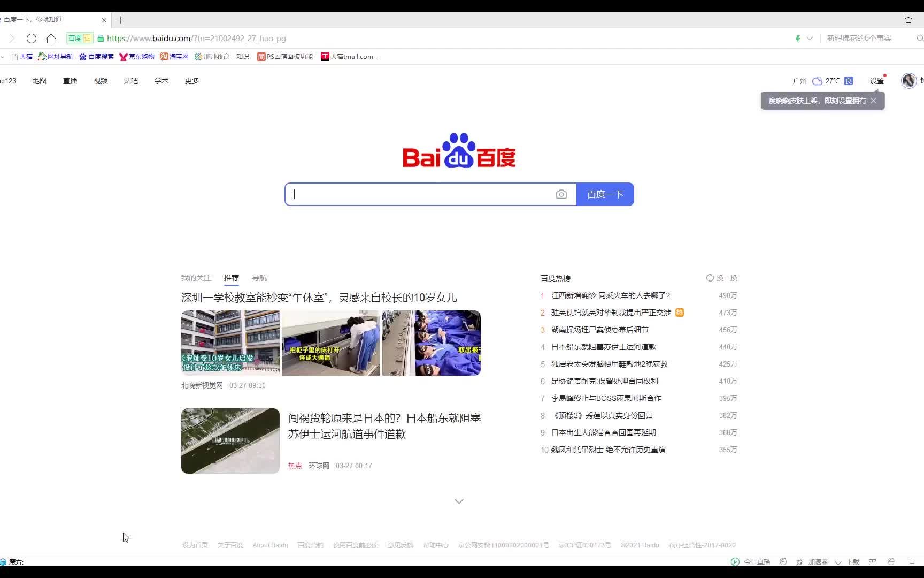Click the lightning speed-mode icon
The width and height of the screenshot is (924, 578).
[798, 39]
